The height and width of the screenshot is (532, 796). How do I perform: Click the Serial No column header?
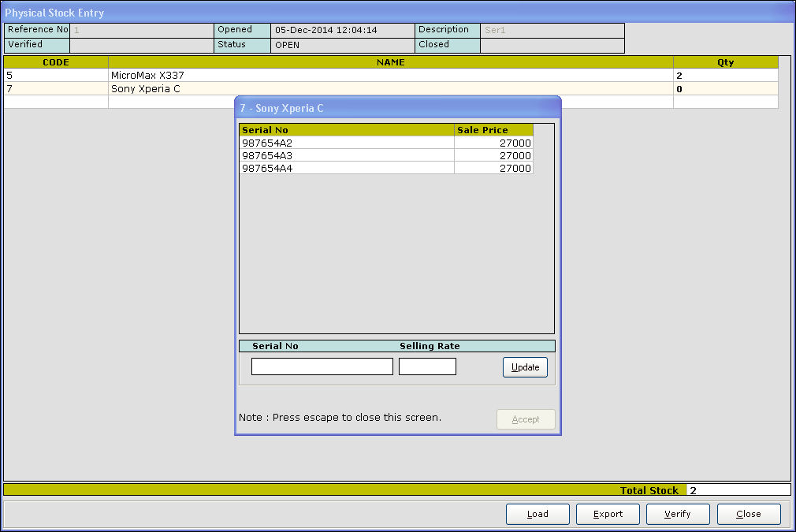click(x=347, y=130)
